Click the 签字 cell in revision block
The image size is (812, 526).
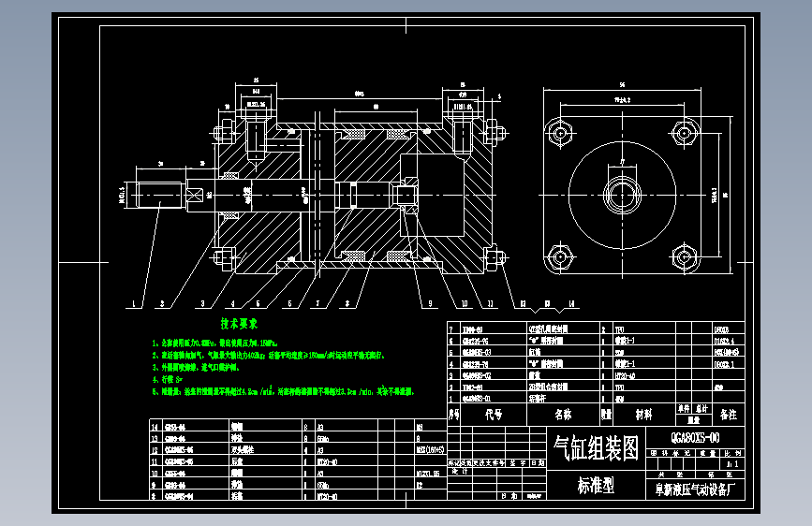[518, 463]
